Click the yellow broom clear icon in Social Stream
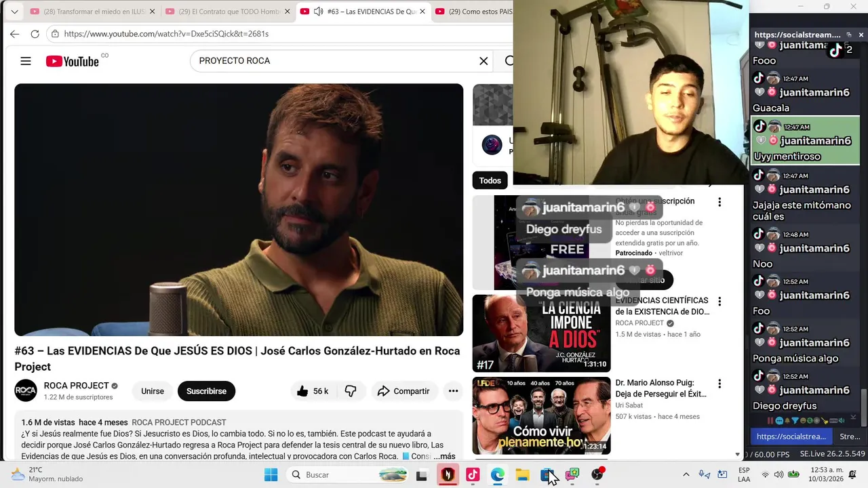This screenshot has height=488, width=868. [x=825, y=420]
